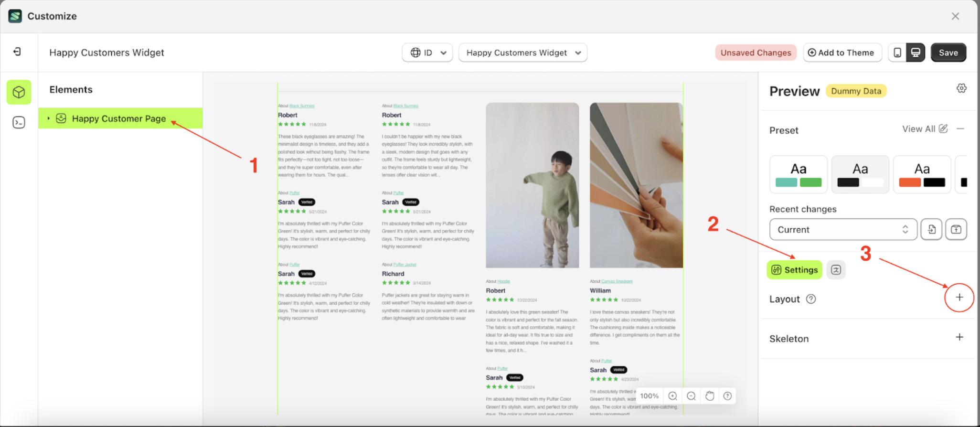
Task: Click the exit/back icon in top-left
Action: pos(17,52)
